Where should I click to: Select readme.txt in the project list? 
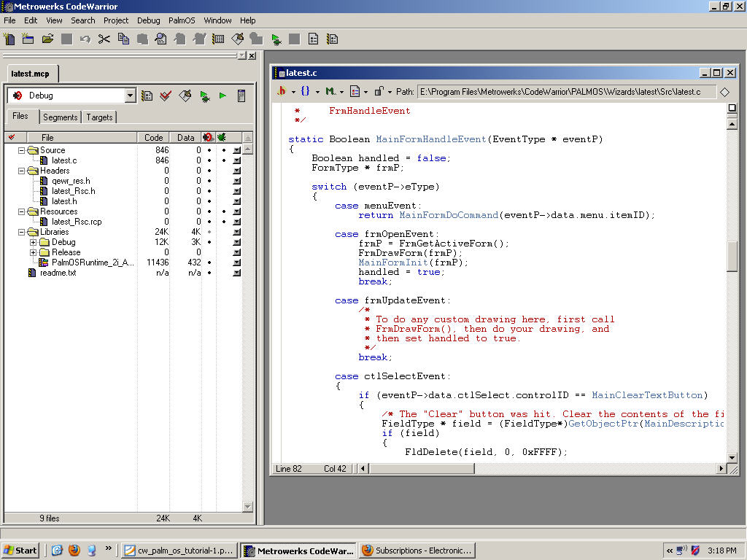tap(58, 273)
